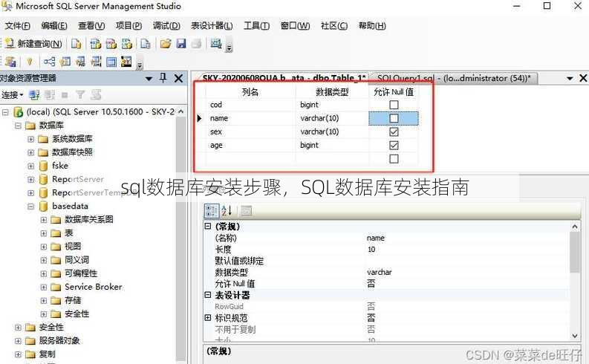Open Activity Monitor from the standard toolbar
Viewport: 589px width, 364px height.
[216, 44]
